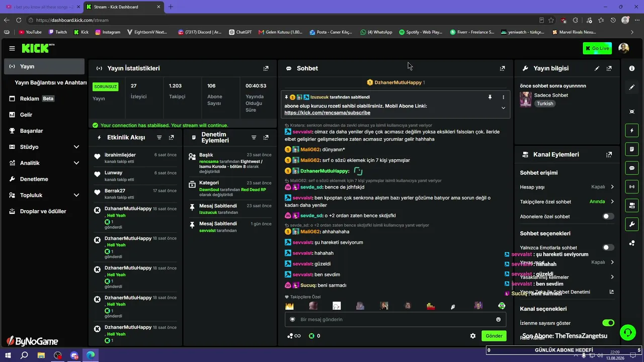The width and height of the screenshot is (644, 362).
Task: Open the Windows Start menu
Action: point(9,355)
